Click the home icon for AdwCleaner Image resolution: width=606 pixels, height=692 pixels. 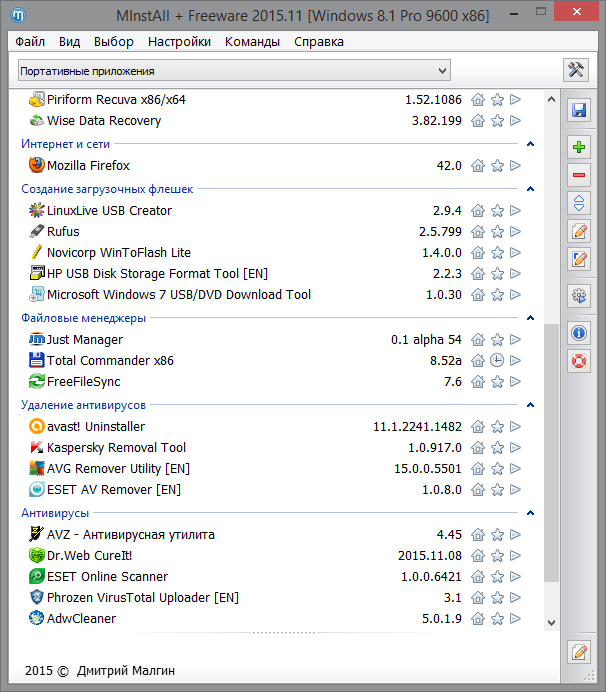pyautogui.click(x=478, y=619)
